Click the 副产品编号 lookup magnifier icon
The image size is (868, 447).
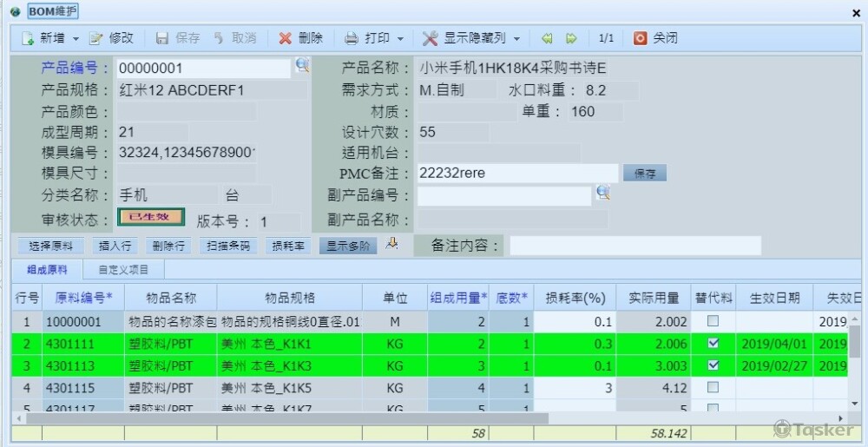(603, 192)
